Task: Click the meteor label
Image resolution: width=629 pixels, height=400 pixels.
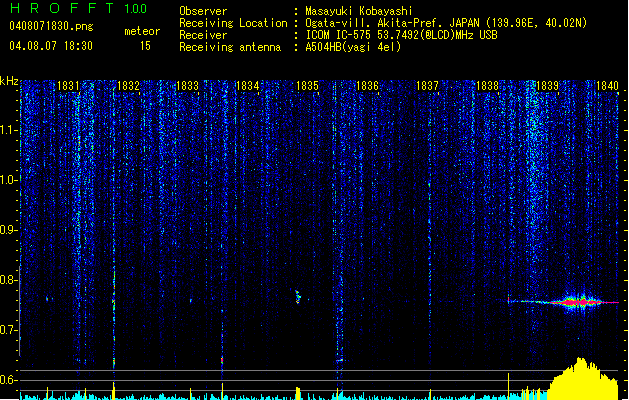Action: (142, 31)
